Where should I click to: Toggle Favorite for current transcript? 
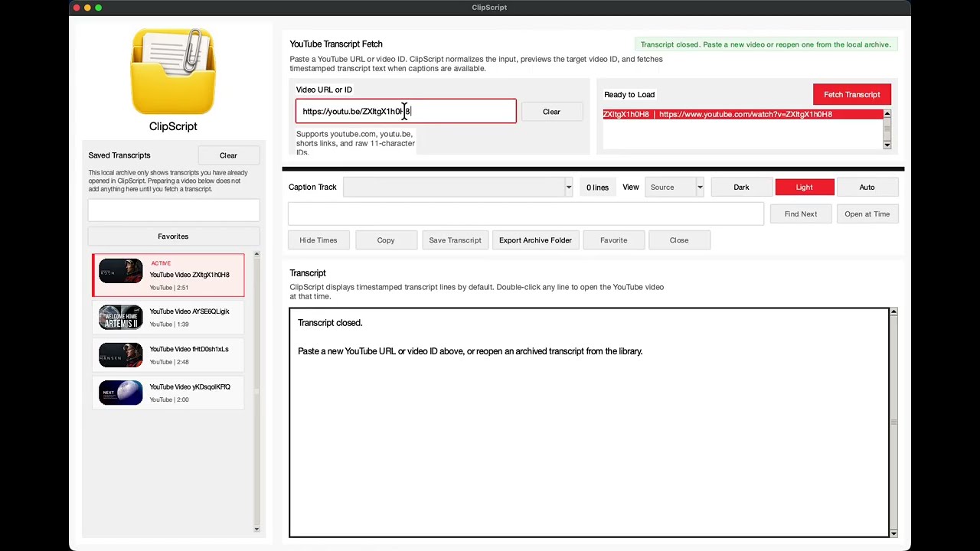(613, 240)
